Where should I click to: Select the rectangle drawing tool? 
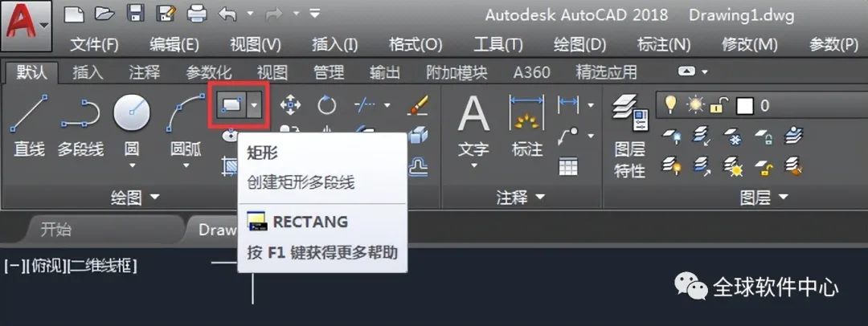tap(231, 104)
